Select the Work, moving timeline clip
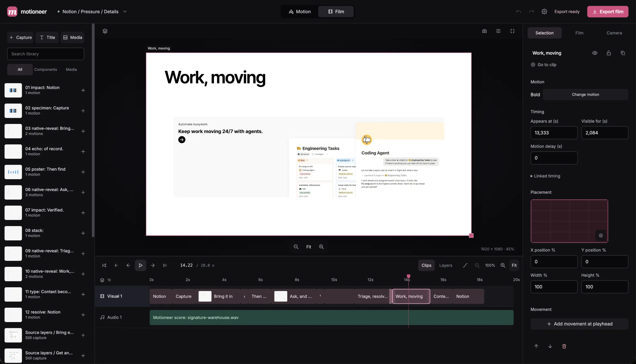Image resolution: width=636 pixels, height=364 pixels. [x=411, y=296]
